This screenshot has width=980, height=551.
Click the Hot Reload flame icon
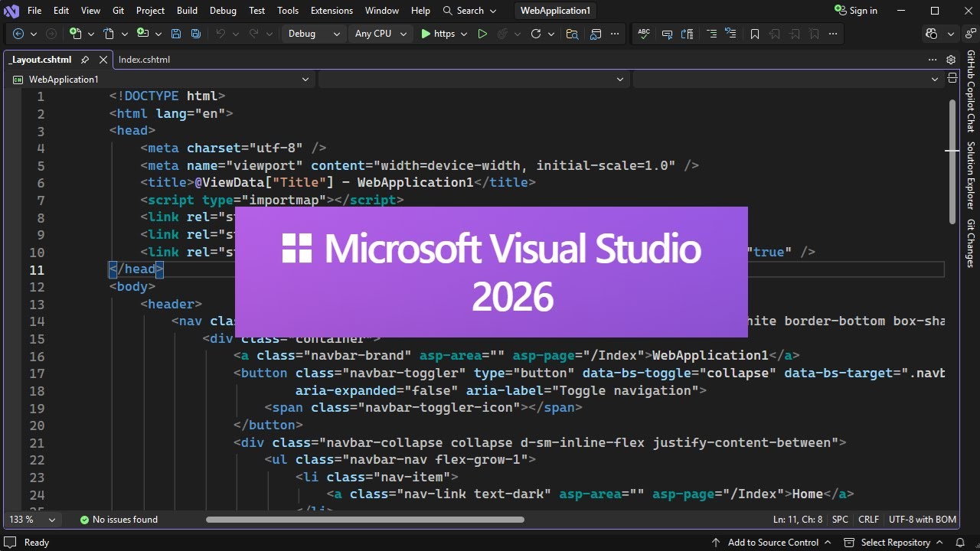(502, 34)
